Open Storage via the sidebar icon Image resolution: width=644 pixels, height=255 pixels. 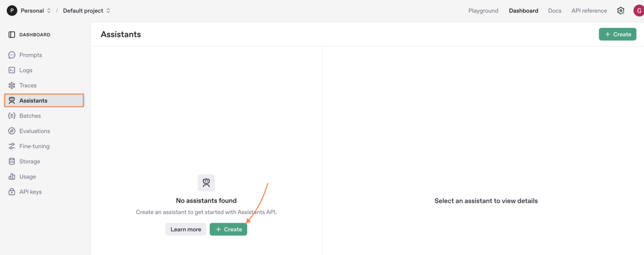click(12, 161)
